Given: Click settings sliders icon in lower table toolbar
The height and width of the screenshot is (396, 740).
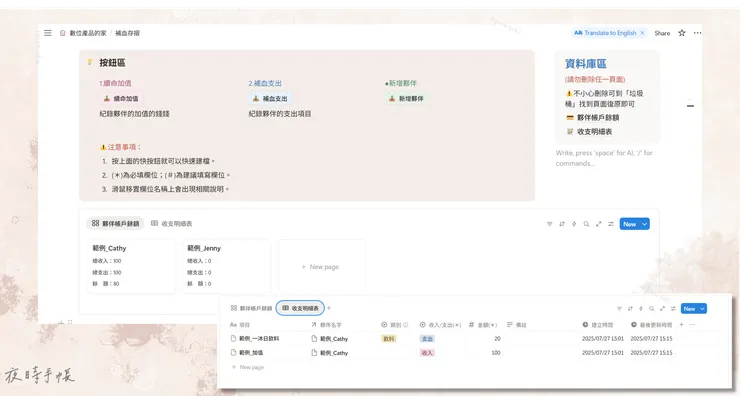Looking at the screenshot, I should point(673,309).
